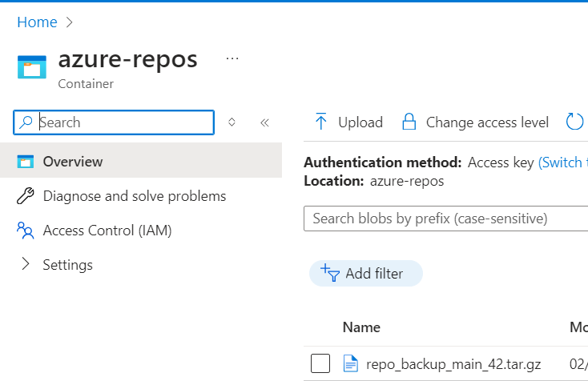Click the azure-repos container icon
The width and height of the screenshot is (588, 381).
click(32, 66)
